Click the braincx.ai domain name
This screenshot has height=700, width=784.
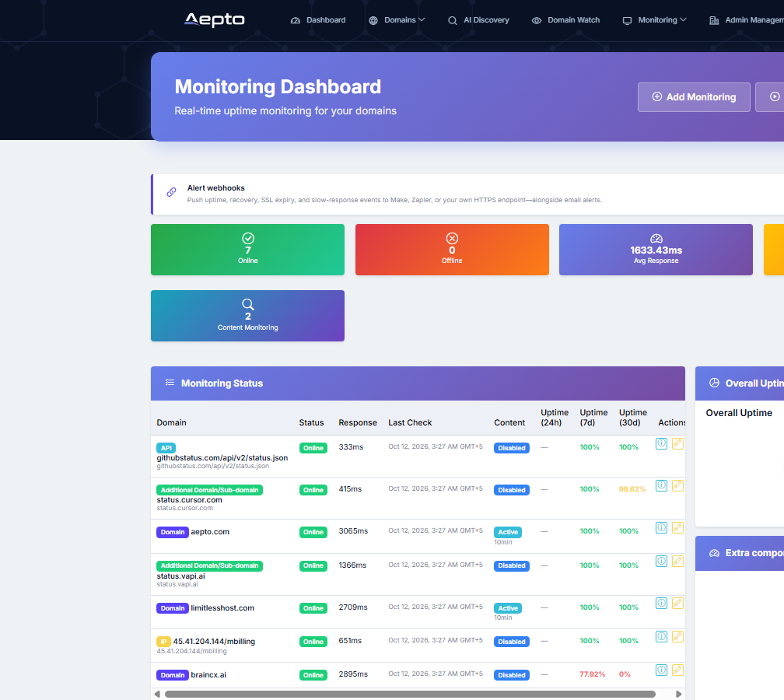(x=208, y=675)
